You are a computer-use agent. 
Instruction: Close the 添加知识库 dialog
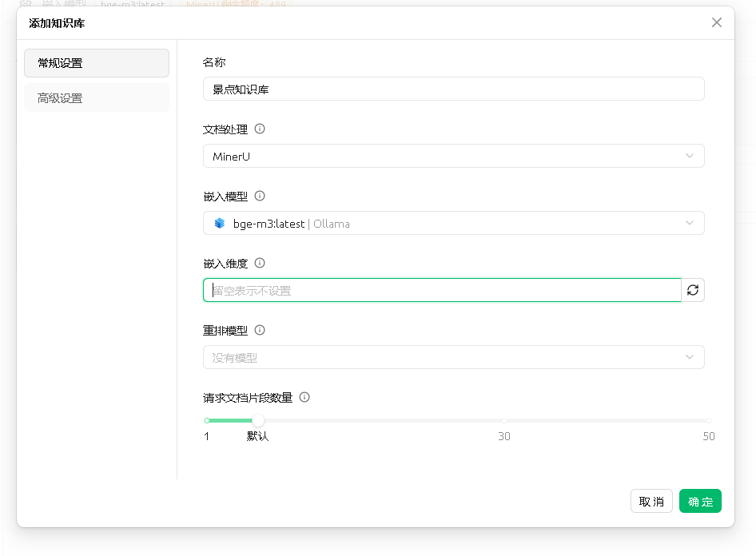coord(717,22)
